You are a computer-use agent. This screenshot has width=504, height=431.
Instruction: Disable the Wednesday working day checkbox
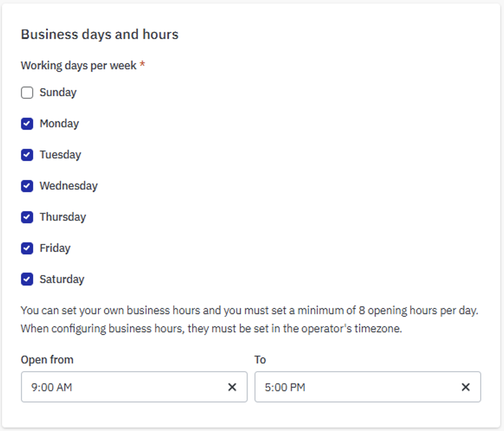[x=27, y=186]
